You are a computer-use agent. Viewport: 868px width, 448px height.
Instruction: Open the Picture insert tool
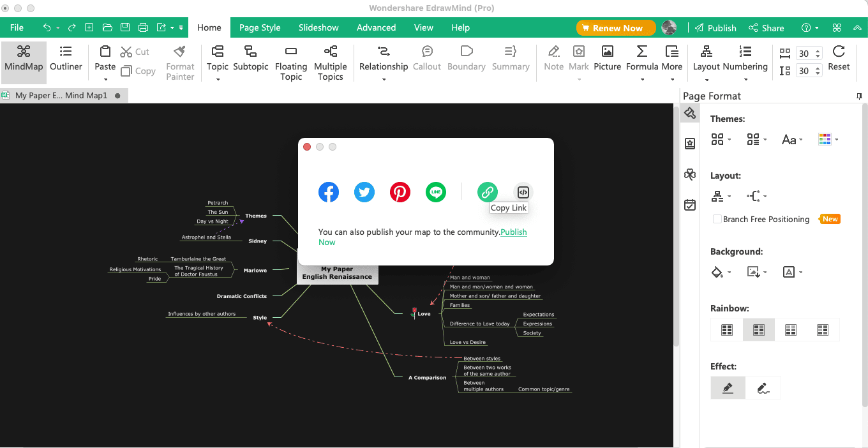coord(608,59)
